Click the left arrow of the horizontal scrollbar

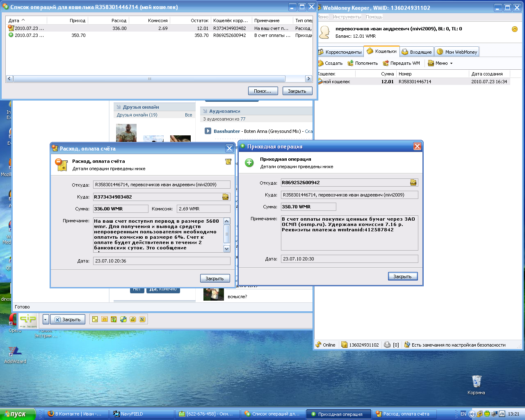point(10,79)
